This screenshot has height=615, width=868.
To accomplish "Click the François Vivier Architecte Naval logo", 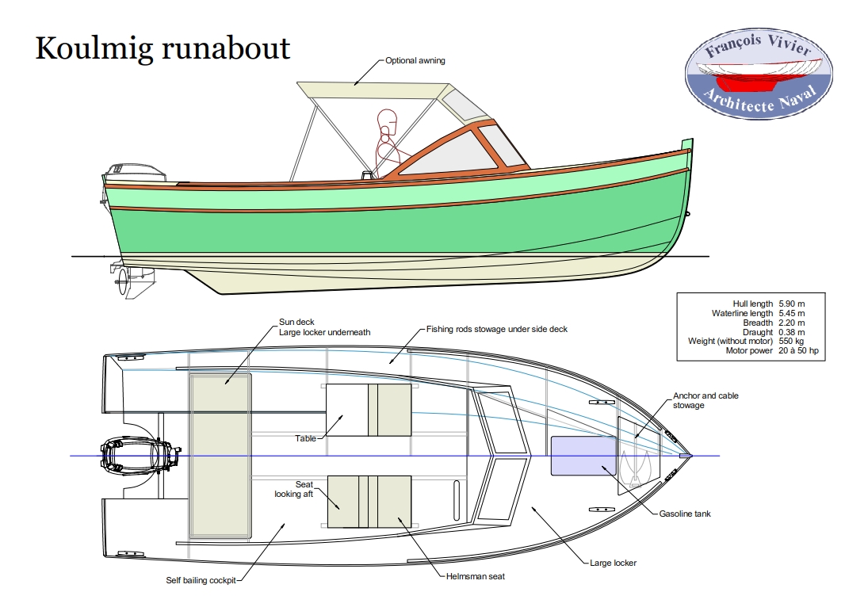I will pos(759,74).
